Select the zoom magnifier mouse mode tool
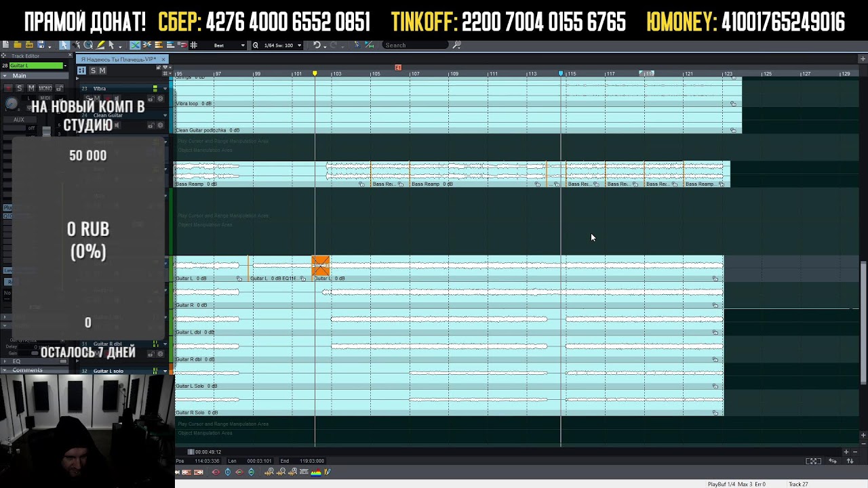This screenshot has width=868, height=488. pos(88,45)
